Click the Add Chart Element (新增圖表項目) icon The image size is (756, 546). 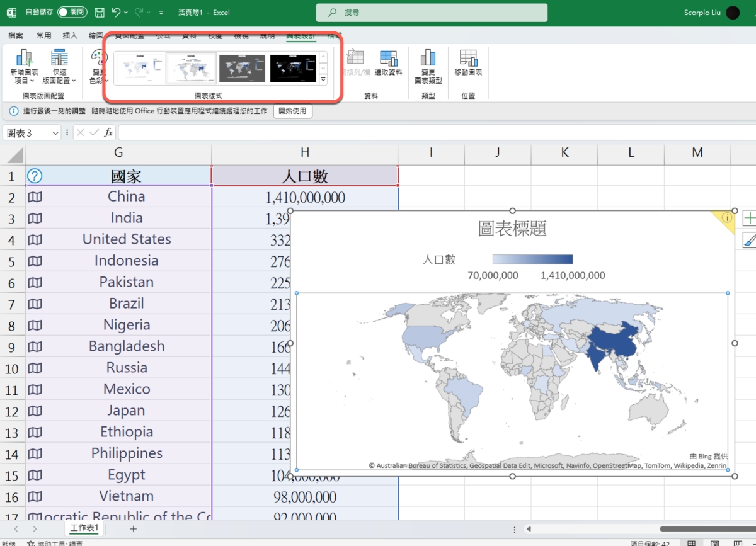click(x=25, y=59)
